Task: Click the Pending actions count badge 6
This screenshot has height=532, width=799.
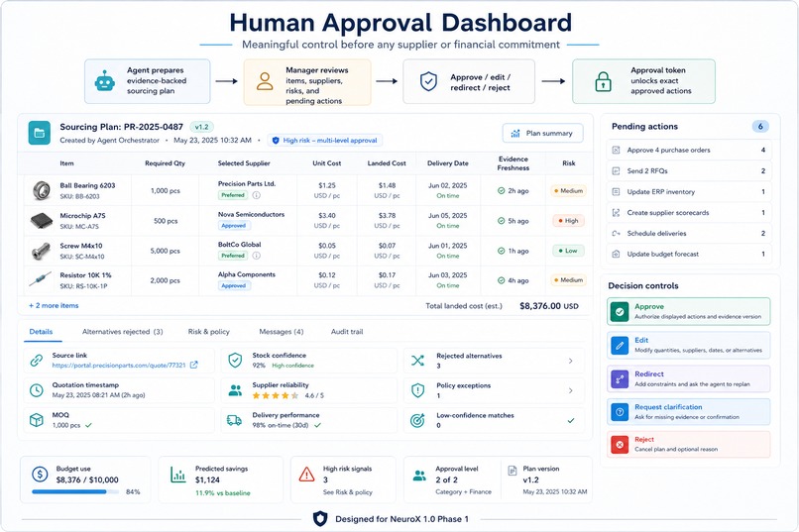Action: click(760, 126)
